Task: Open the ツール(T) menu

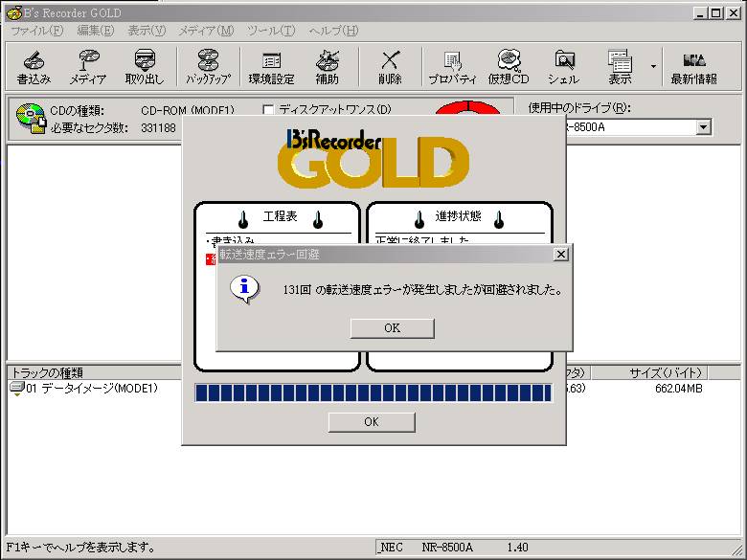Action: 271,31
